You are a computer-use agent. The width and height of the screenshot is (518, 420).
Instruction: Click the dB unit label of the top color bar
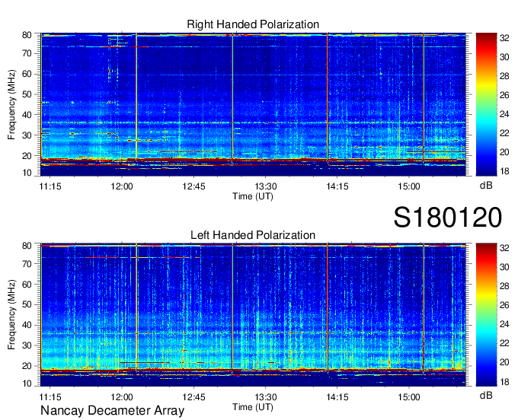pyautogui.click(x=486, y=186)
